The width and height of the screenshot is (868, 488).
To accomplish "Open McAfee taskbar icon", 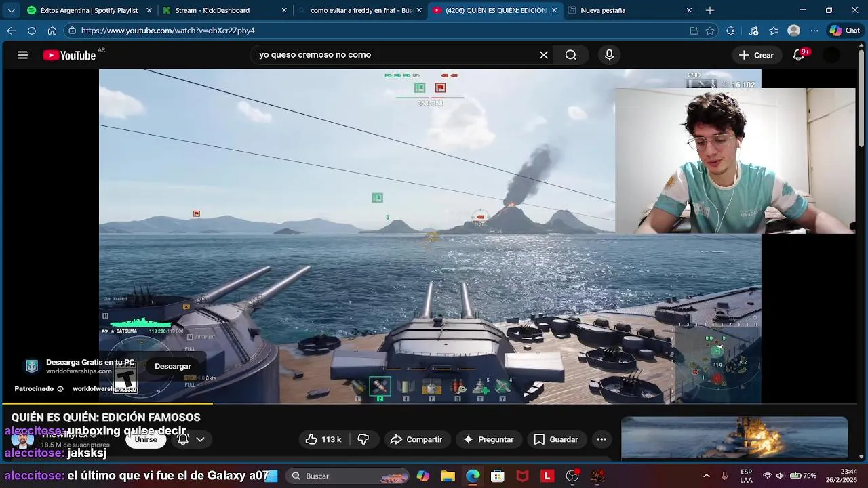I will coord(522,476).
